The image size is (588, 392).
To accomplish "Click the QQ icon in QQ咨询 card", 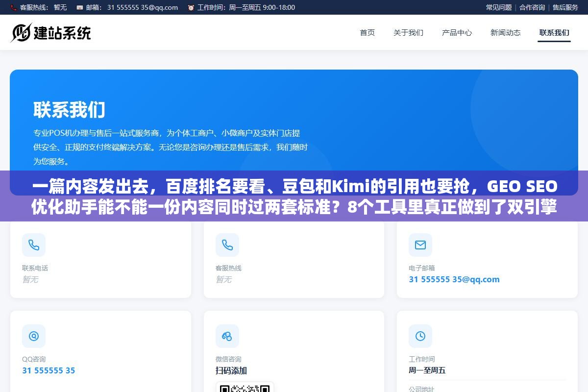I will point(34,336).
